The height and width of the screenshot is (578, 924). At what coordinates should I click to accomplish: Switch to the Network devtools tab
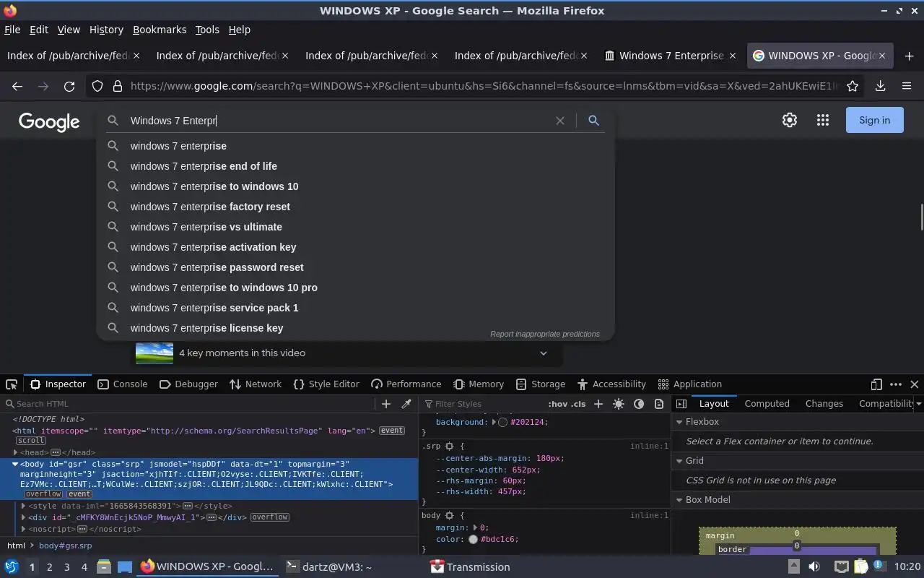pos(256,384)
